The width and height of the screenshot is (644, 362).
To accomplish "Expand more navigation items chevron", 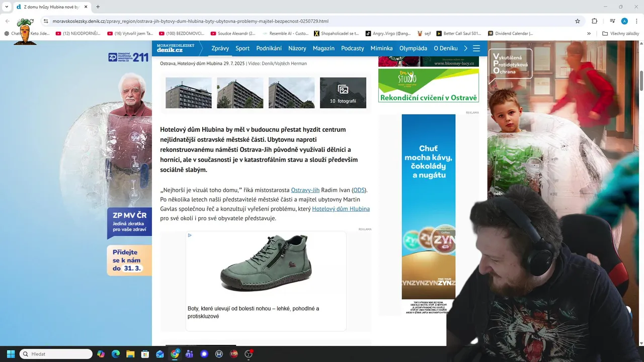I will coord(466,48).
